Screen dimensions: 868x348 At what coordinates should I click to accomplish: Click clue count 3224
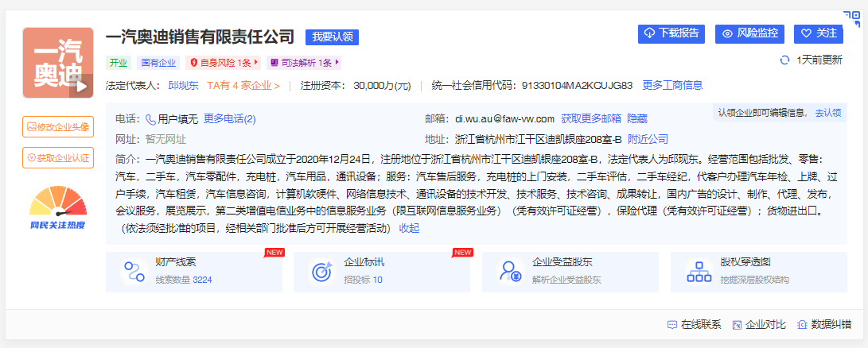202,280
